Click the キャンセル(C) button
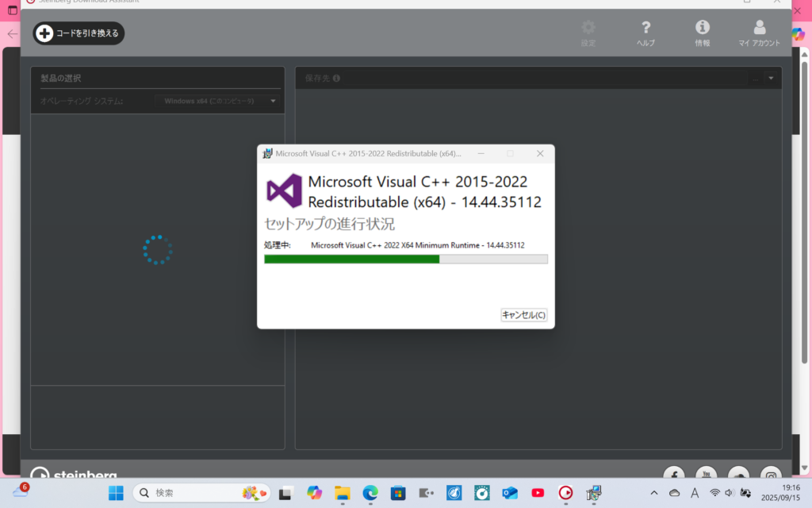This screenshot has width=812, height=508. (523, 315)
